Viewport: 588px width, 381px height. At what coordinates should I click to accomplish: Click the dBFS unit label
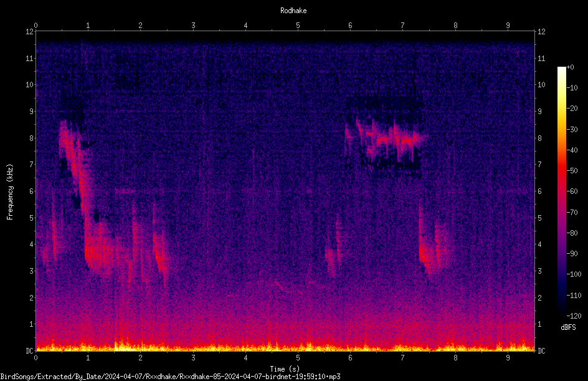pyautogui.click(x=568, y=327)
